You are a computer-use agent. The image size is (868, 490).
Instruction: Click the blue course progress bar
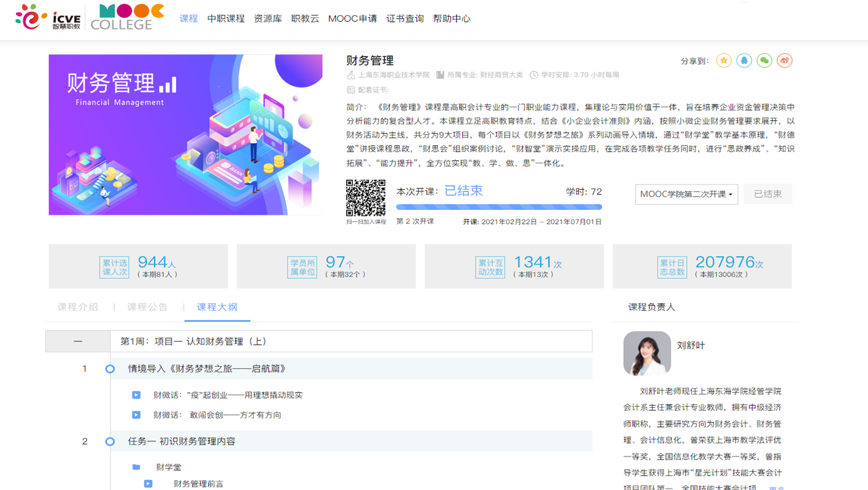click(x=499, y=207)
